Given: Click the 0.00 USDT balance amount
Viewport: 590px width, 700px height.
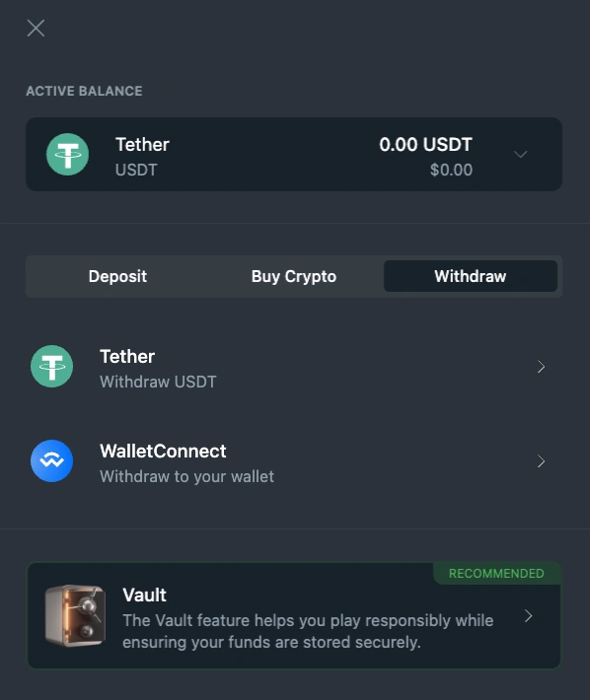Looking at the screenshot, I should point(425,145).
